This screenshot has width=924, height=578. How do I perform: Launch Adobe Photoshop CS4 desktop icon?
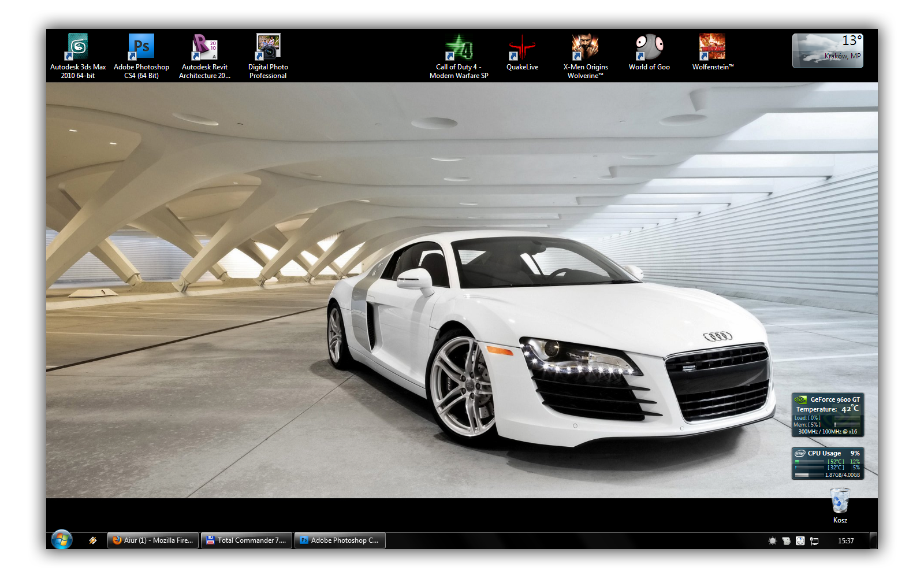tap(141, 48)
